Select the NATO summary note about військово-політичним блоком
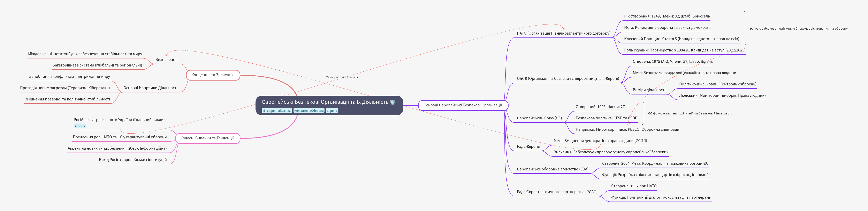Screen dimensions: 868x211 (799, 29)
